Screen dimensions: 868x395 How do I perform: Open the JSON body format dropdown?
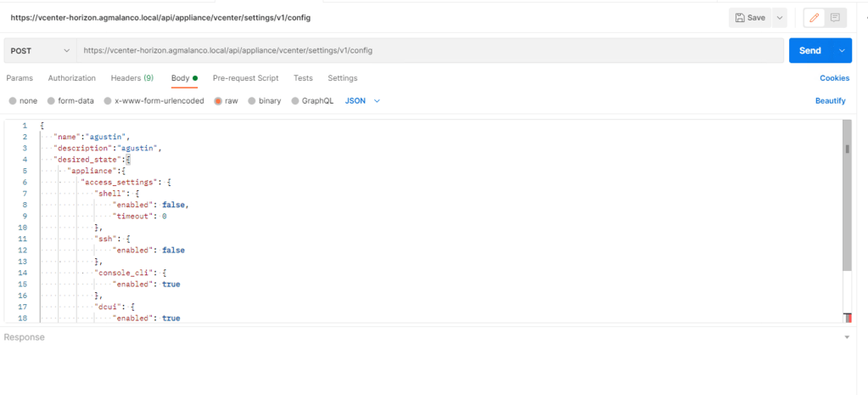(x=362, y=100)
